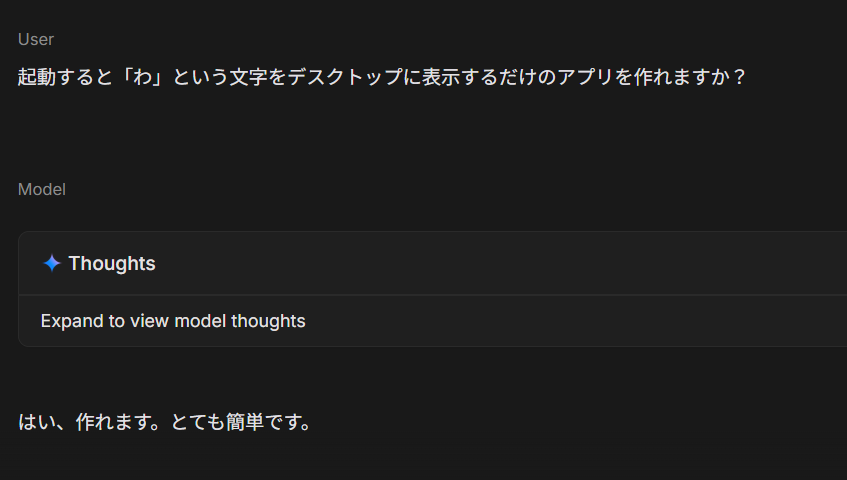Click 起動すると at the prompt start

66,76
